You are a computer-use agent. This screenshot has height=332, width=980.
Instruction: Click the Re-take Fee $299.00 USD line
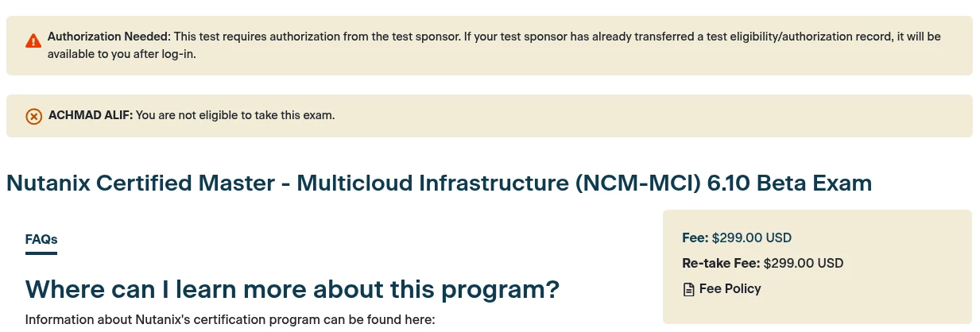(x=762, y=263)
